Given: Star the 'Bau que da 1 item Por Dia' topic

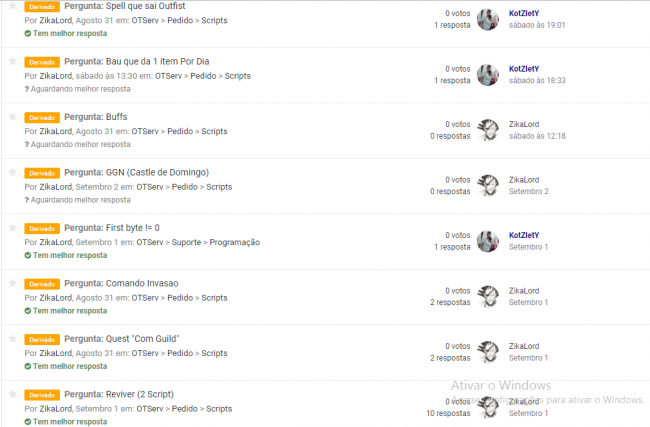Looking at the screenshot, I should 12,61.
